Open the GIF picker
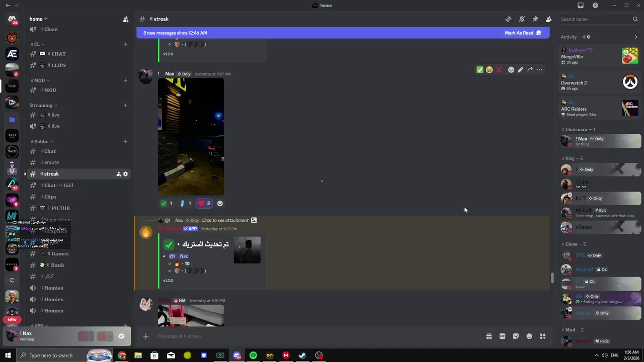 [x=502, y=336]
